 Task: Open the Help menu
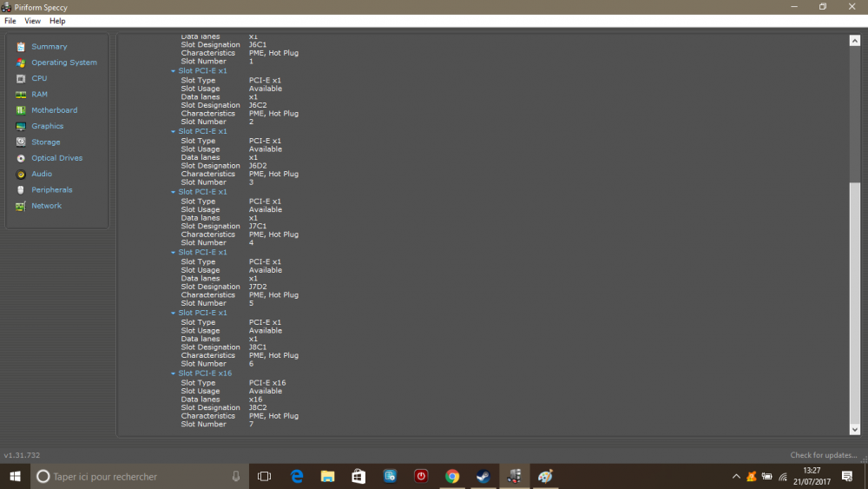coord(57,21)
